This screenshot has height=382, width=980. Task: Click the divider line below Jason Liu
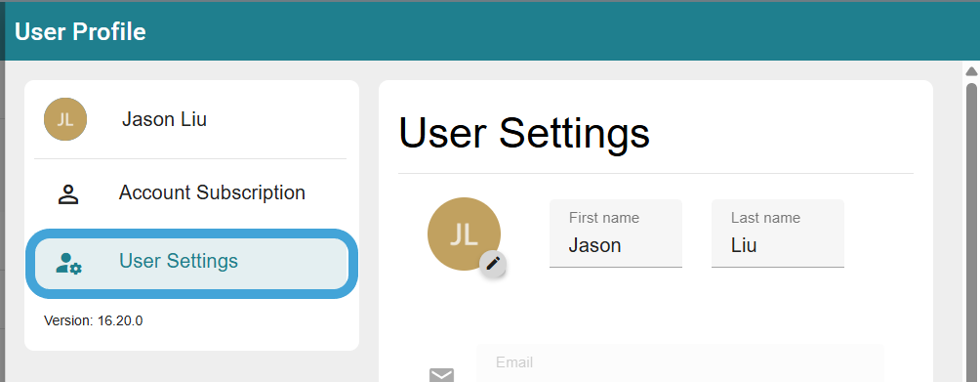click(x=190, y=159)
